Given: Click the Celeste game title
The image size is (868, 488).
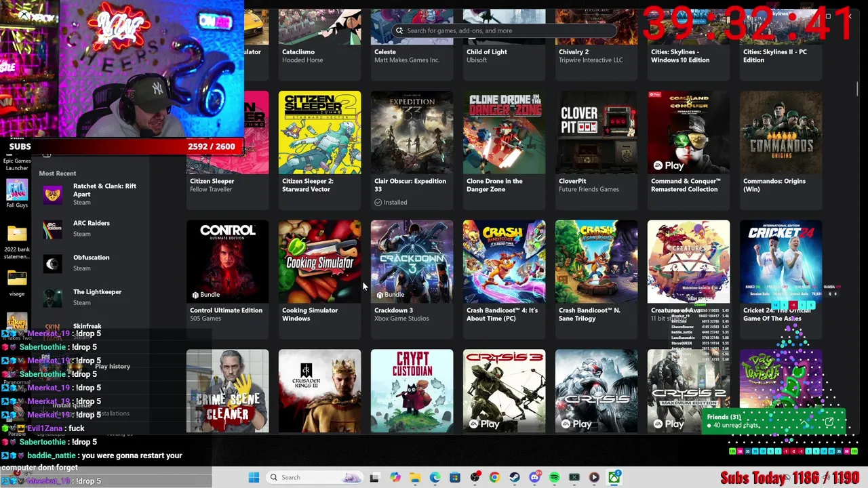Looking at the screenshot, I should 384,52.
